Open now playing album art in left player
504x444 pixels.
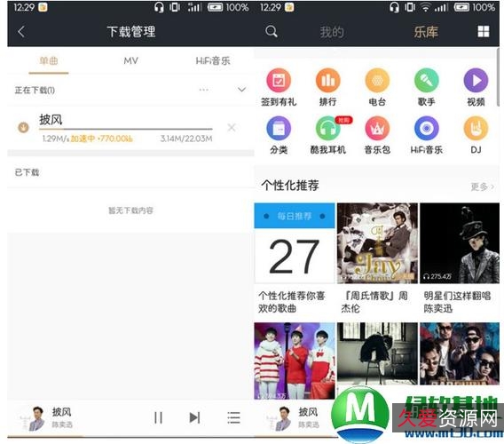pyautogui.click(x=34, y=418)
